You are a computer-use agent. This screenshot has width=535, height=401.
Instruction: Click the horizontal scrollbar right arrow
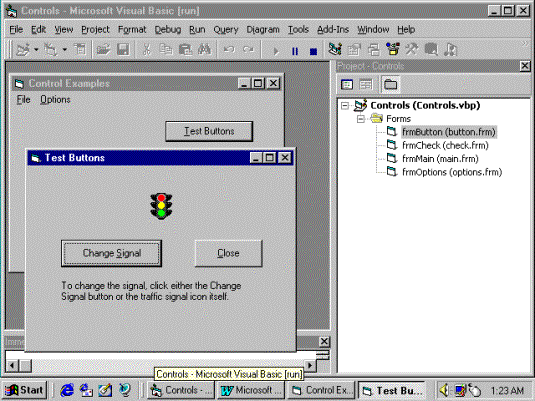pos(310,366)
